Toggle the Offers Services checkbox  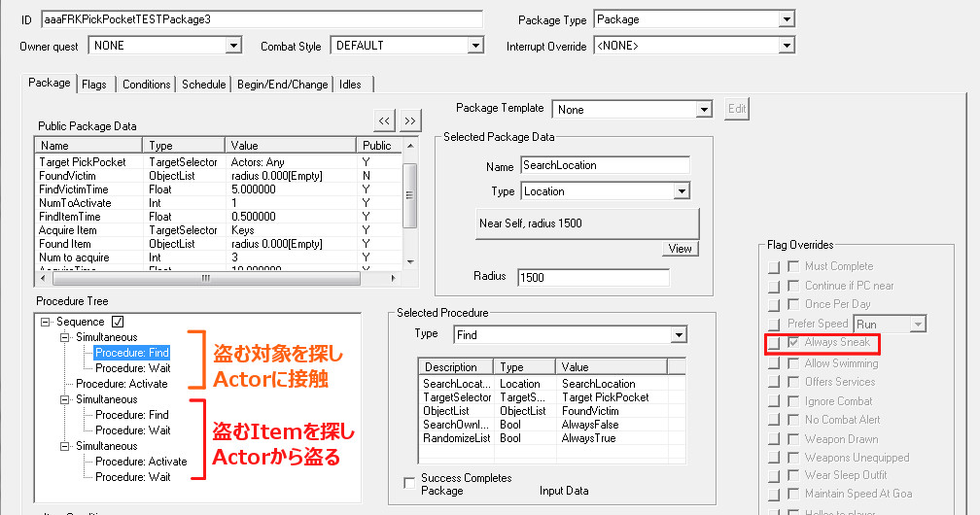[793, 382]
